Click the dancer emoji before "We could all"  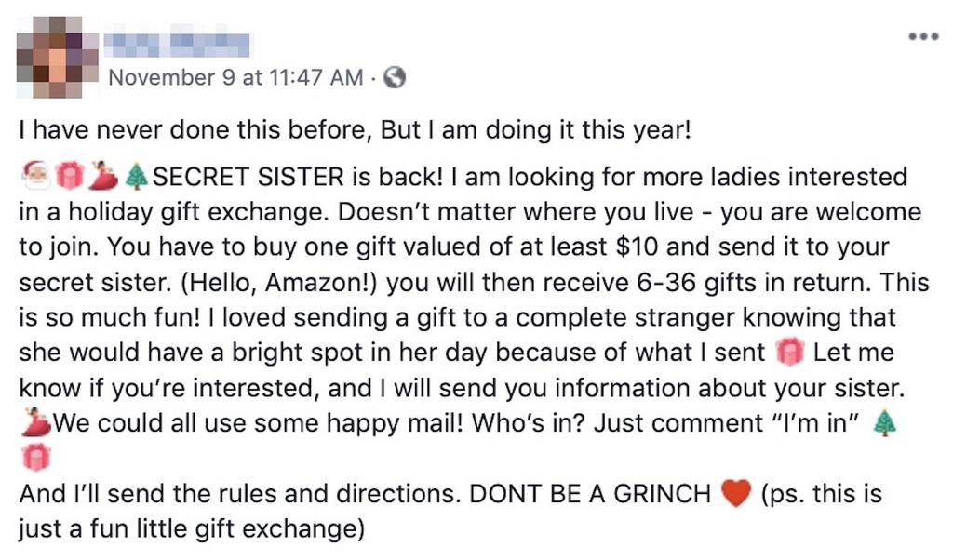point(35,423)
